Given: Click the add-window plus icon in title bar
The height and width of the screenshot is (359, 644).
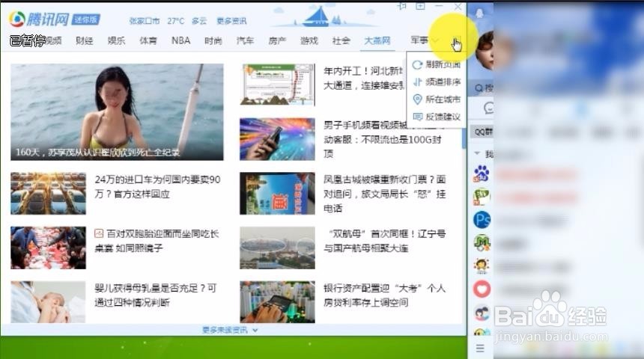Looking at the screenshot, I should tap(420, 7).
